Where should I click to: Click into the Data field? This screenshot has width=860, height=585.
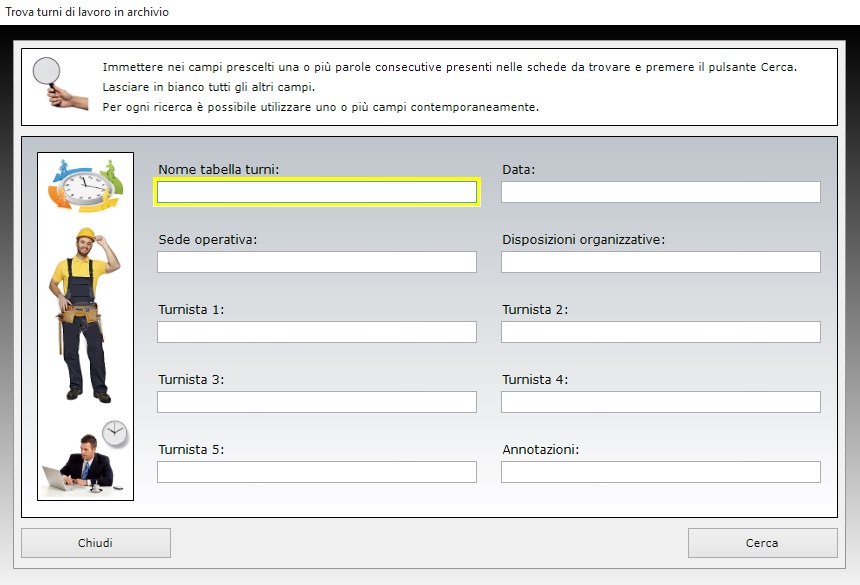(660, 192)
